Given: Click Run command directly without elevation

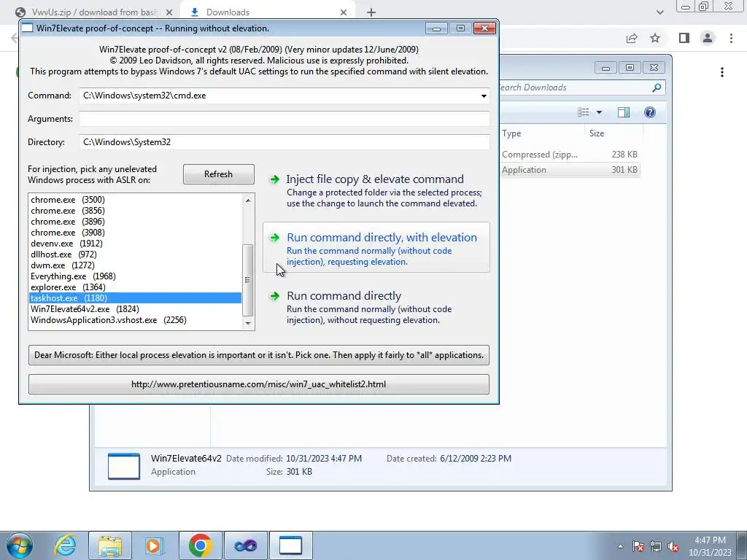Looking at the screenshot, I should pos(376,307).
